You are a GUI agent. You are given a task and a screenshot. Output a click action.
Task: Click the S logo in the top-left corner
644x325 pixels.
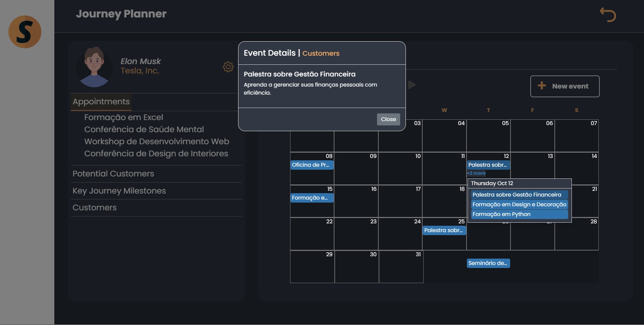25,32
